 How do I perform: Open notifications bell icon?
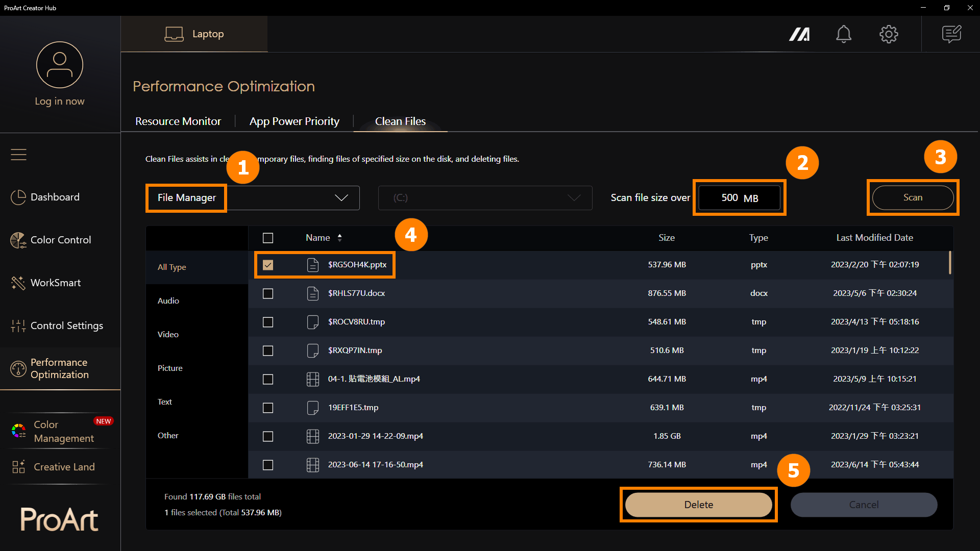(844, 34)
